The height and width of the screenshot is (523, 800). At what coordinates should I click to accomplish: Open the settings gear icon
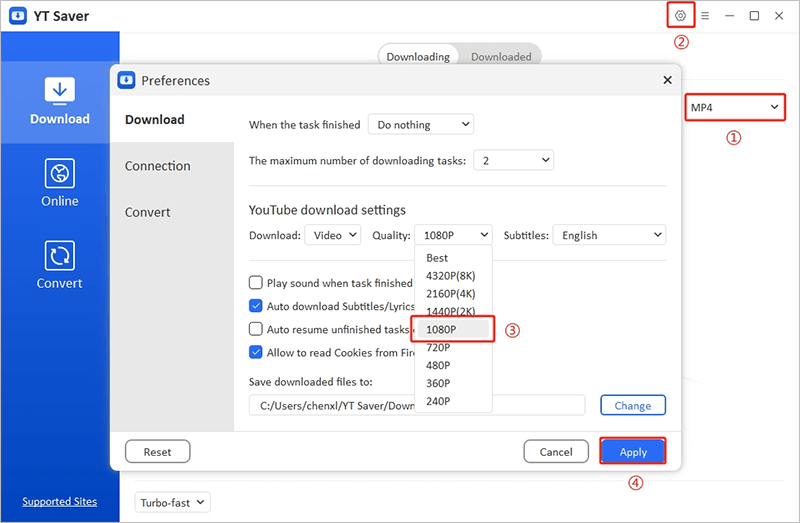(x=680, y=16)
